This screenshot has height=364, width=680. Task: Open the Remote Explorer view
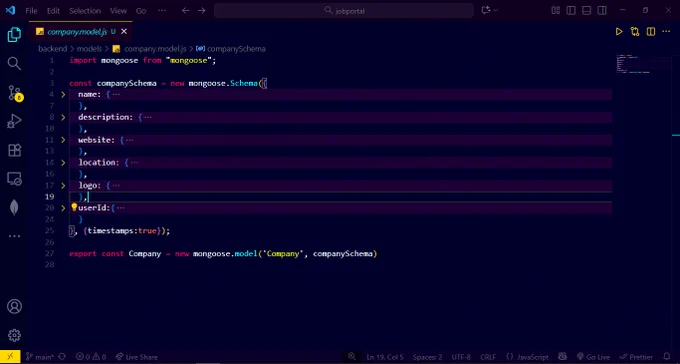tap(14, 179)
